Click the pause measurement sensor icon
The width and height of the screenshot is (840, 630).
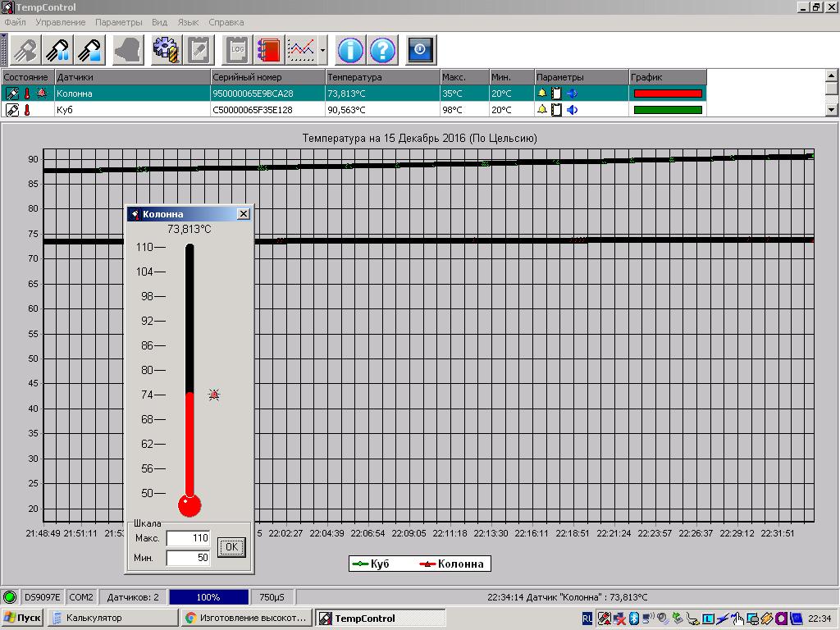pos(58,50)
